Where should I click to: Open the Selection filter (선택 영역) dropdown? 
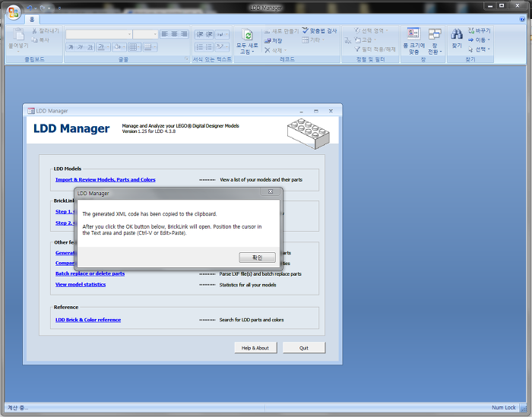tap(371, 31)
